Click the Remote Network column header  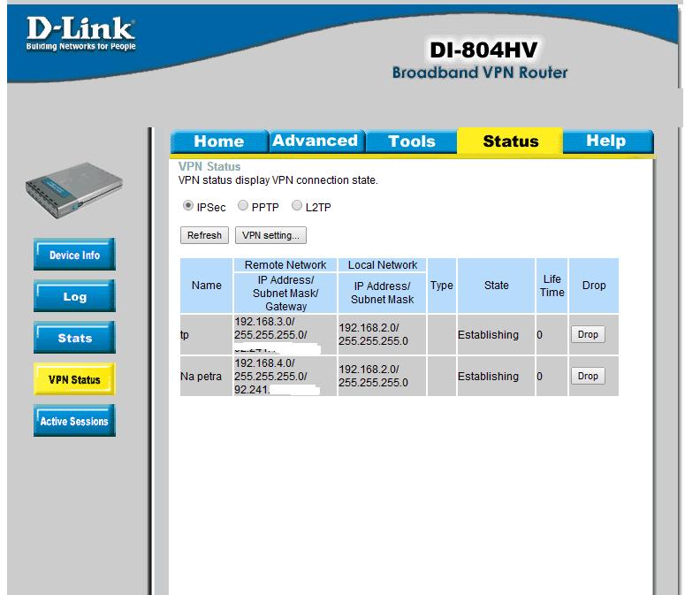pos(285,265)
